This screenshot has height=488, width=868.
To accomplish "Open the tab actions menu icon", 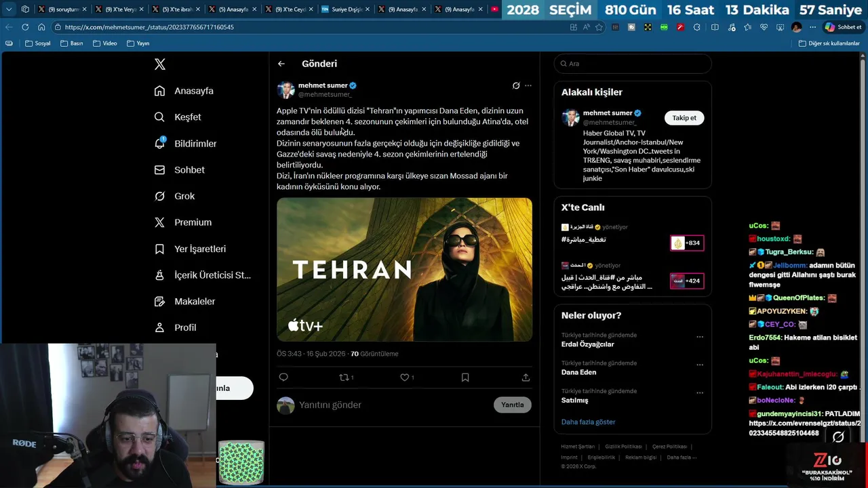I will point(9,9).
